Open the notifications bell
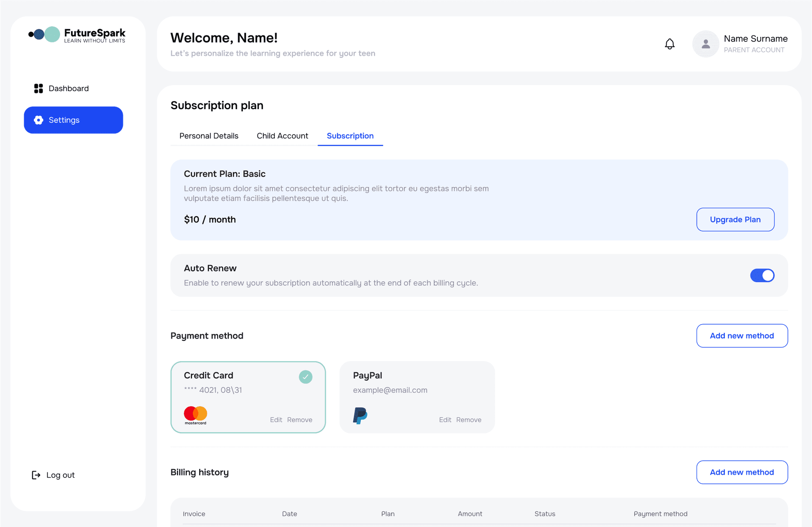 [x=669, y=44]
